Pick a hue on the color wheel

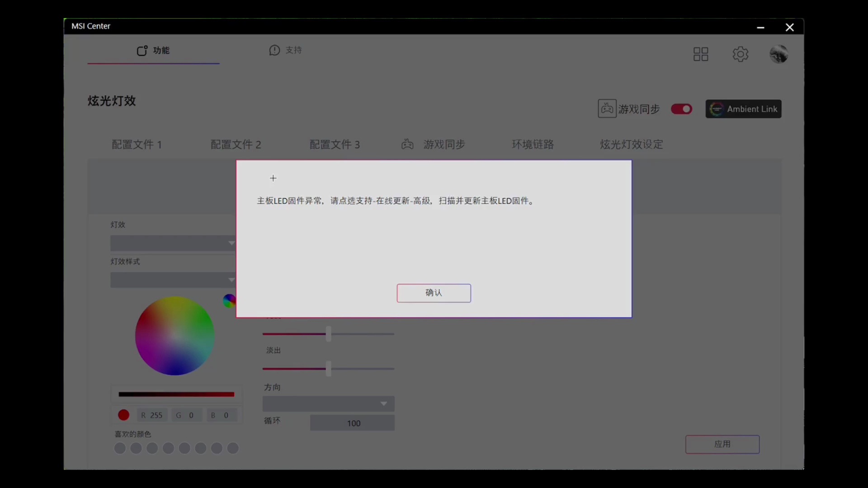(x=175, y=336)
